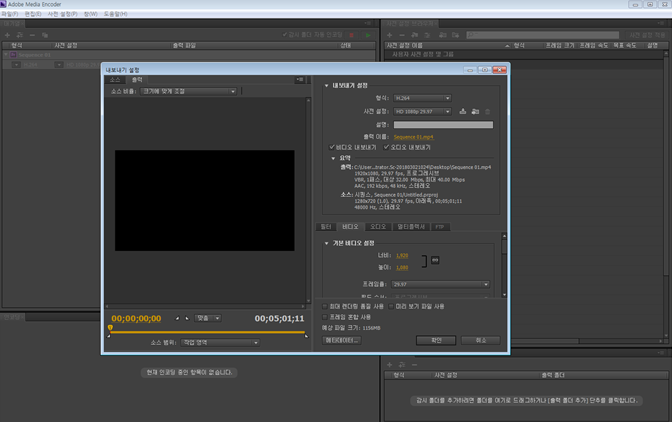
Task: Collapse 기본 비디오 설정 section triangle
Action: 327,243
